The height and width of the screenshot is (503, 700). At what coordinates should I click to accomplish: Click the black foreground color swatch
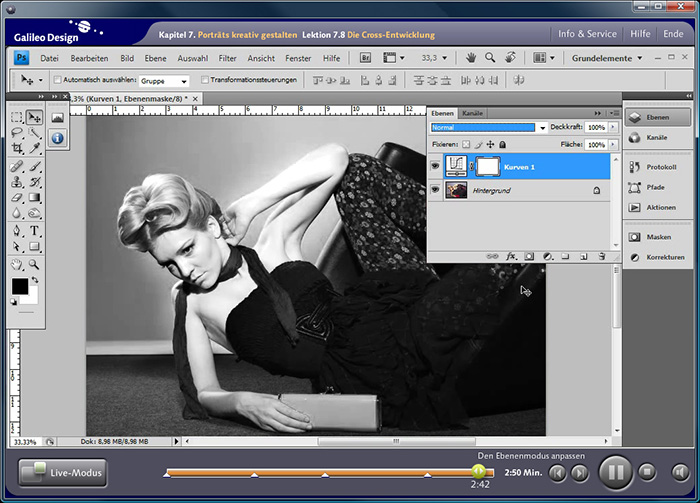[x=19, y=287]
